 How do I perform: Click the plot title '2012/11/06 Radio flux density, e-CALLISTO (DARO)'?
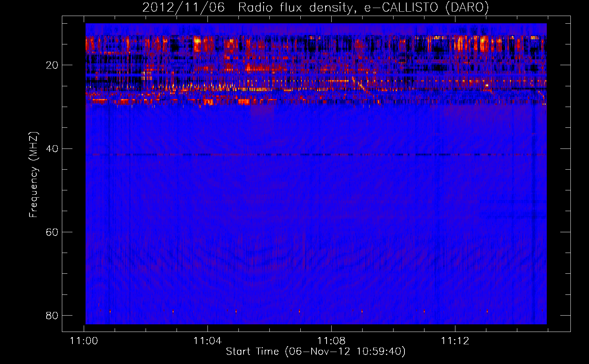(316, 8)
